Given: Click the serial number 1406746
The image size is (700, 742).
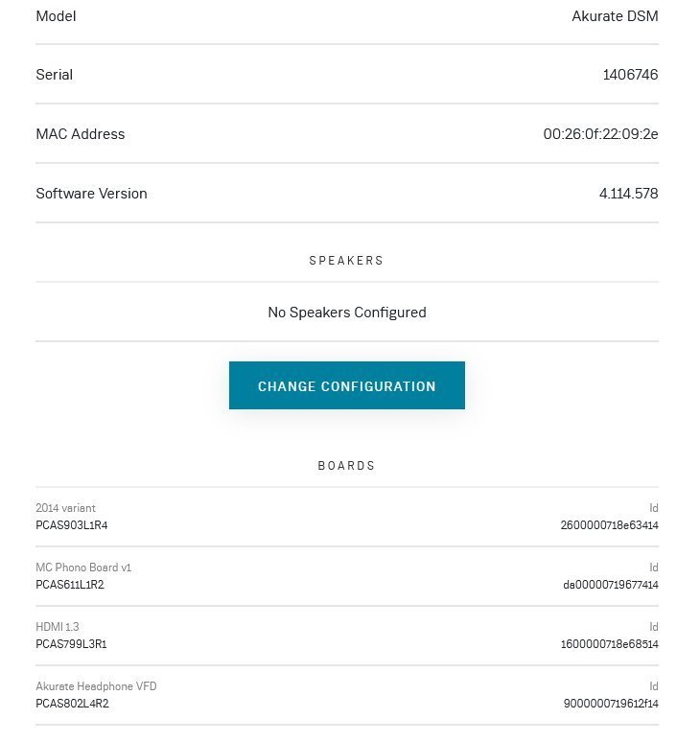Looking at the screenshot, I should coord(630,75).
